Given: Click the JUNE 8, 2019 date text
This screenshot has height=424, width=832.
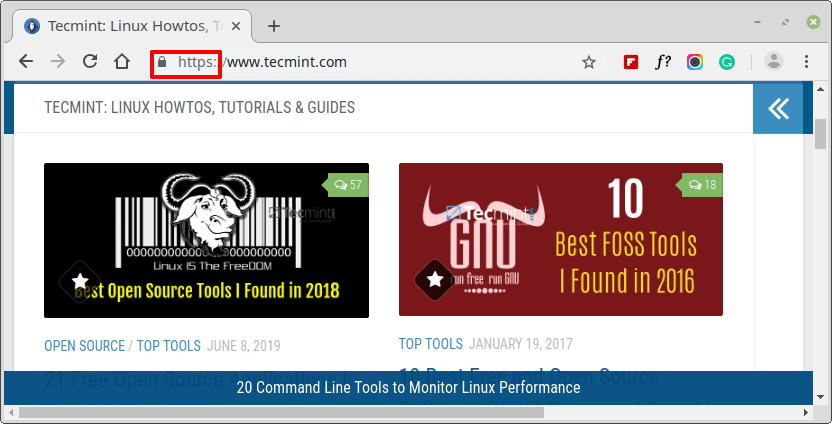Looking at the screenshot, I should point(244,346).
